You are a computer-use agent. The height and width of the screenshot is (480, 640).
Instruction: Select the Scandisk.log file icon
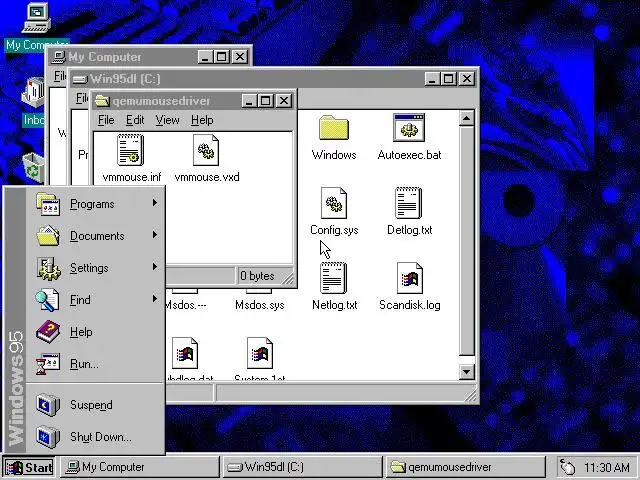pyautogui.click(x=409, y=278)
